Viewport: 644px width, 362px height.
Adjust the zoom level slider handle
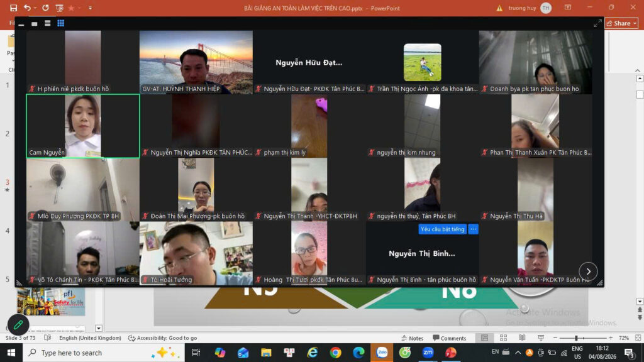(576, 337)
